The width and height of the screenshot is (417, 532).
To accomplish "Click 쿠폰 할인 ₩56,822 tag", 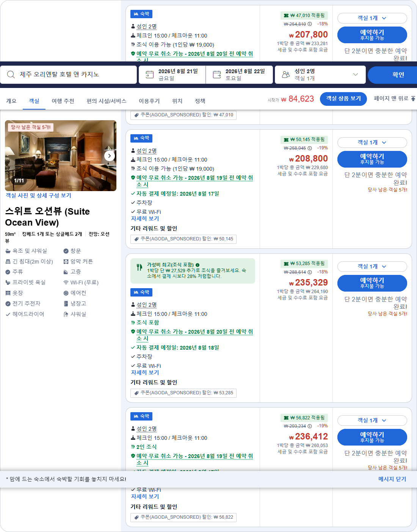I will (183, 517).
